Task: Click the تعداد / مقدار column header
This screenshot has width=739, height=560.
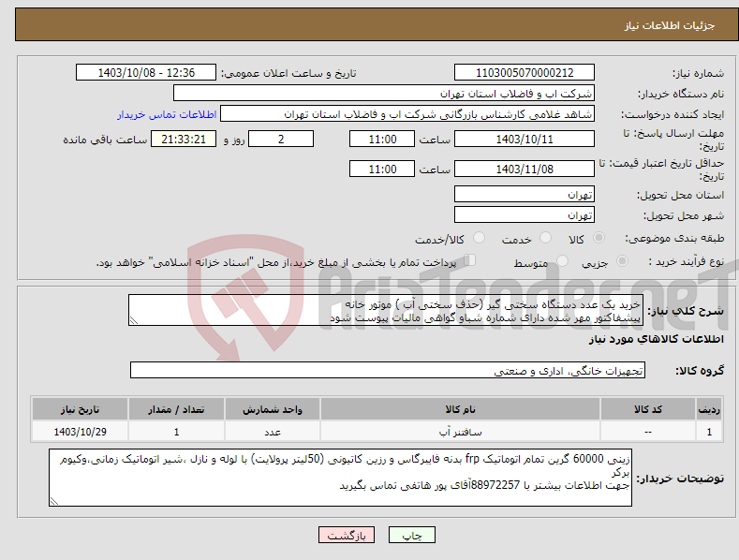Action: click(176, 409)
